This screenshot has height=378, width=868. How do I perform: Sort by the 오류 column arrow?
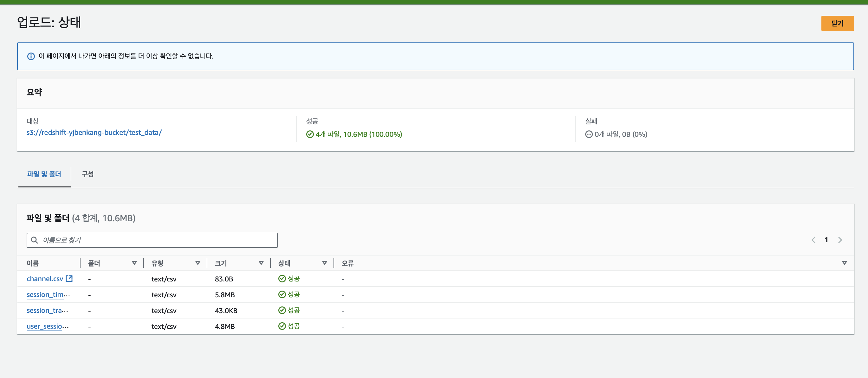point(844,263)
